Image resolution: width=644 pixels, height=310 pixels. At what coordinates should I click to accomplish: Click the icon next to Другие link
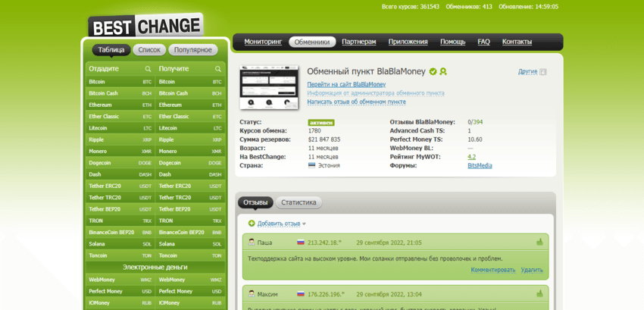(x=543, y=72)
